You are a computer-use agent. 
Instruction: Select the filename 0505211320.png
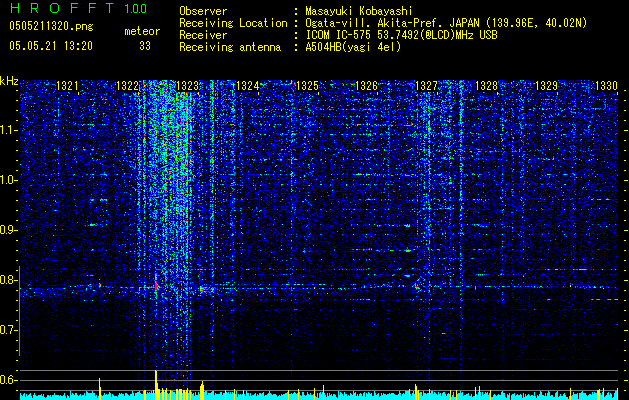(x=51, y=26)
